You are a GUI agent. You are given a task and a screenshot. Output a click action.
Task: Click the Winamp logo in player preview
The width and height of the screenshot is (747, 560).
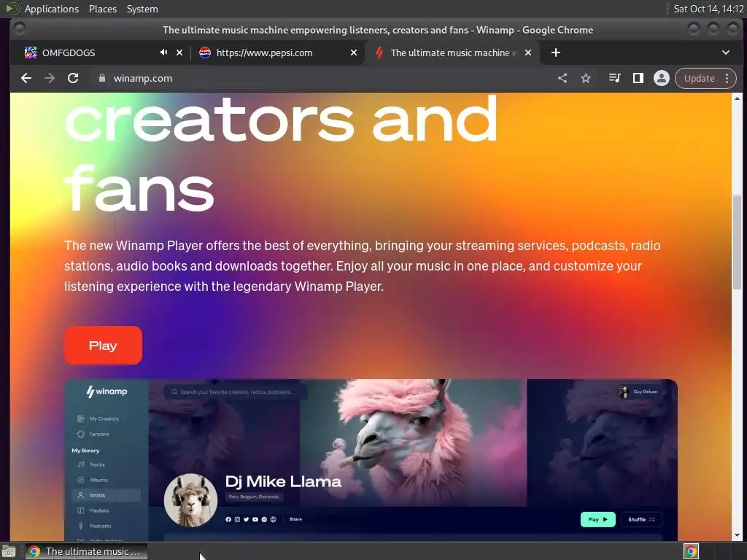pyautogui.click(x=107, y=392)
